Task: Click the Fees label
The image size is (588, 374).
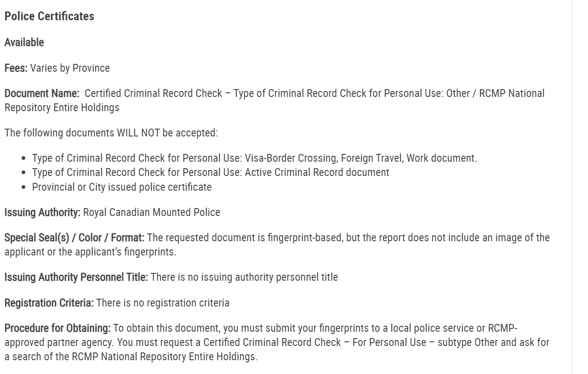Action: (16, 68)
